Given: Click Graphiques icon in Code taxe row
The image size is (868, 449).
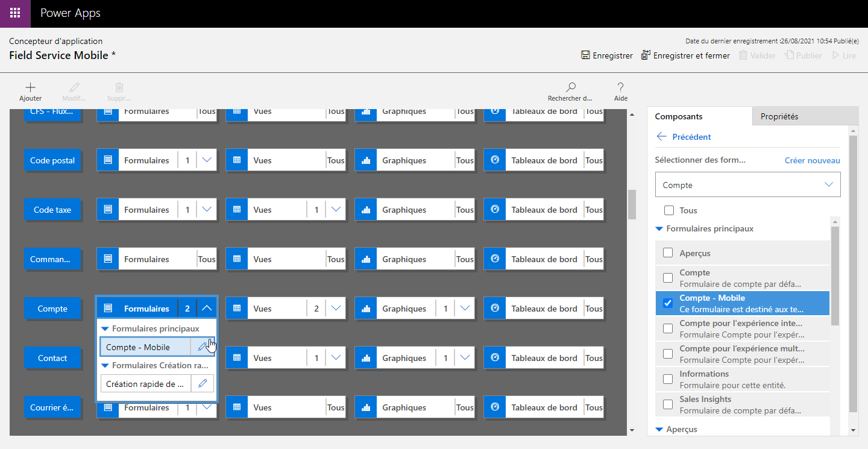Looking at the screenshot, I should tap(366, 210).
